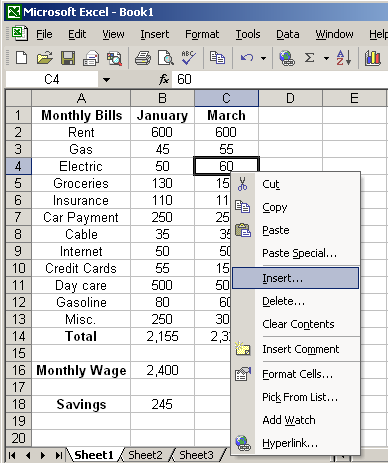The image size is (388, 463).
Task: Click the two-pages icon beside Copy in context menu
Action: click(x=243, y=207)
